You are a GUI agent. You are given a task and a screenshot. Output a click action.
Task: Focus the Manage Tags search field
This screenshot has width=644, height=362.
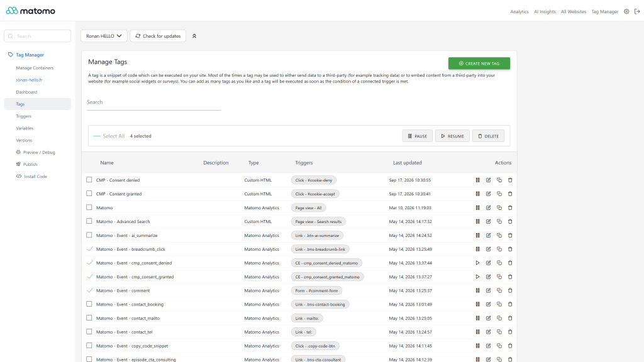click(153, 102)
